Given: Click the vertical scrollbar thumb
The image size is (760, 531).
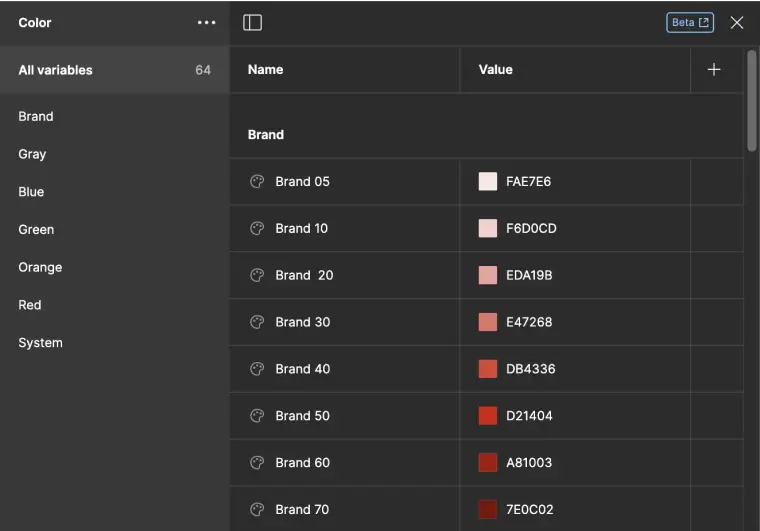Looking at the screenshot, I should [751, 100].
